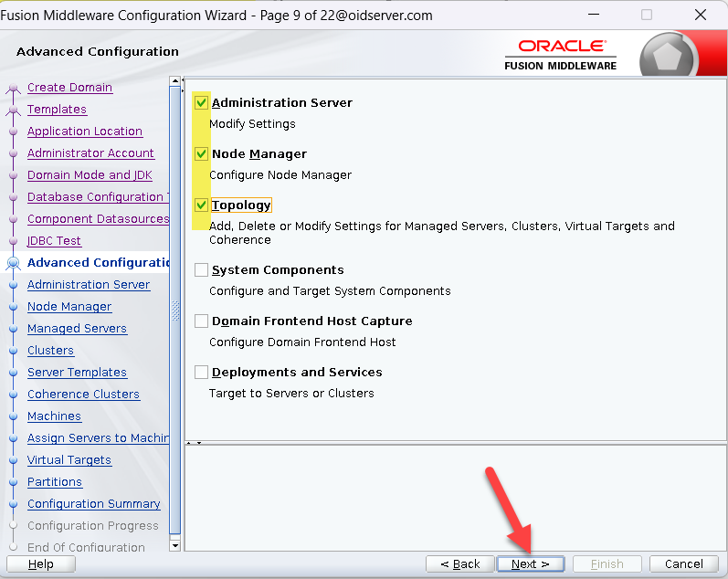Click step bullet icon beside Templates
This screenshot has width=728, height=579.
(x=13, y=111)
